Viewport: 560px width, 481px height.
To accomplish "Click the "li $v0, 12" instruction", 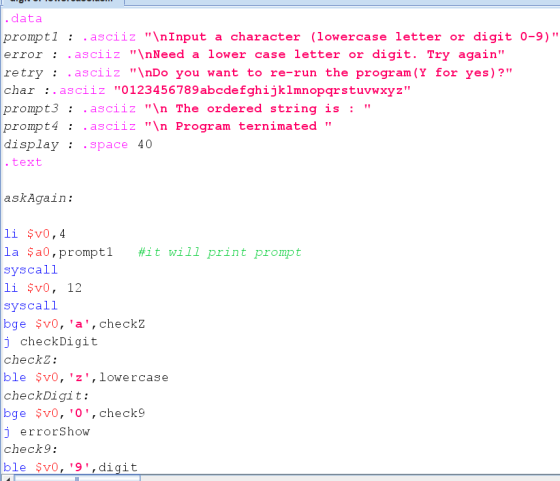I will (x=42, y=288).
